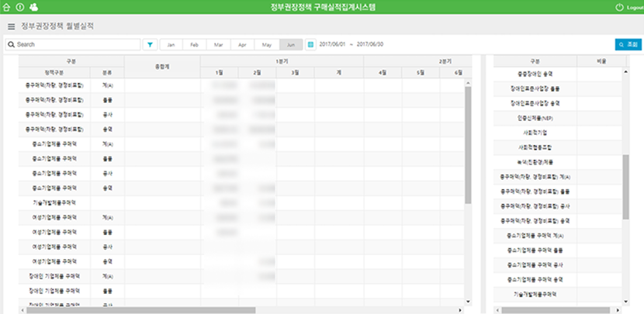Select the main table row 장애인 기업제품 구매액 계(A)
The width and height of the screenshot is (644, 314).
pos(242,276)
